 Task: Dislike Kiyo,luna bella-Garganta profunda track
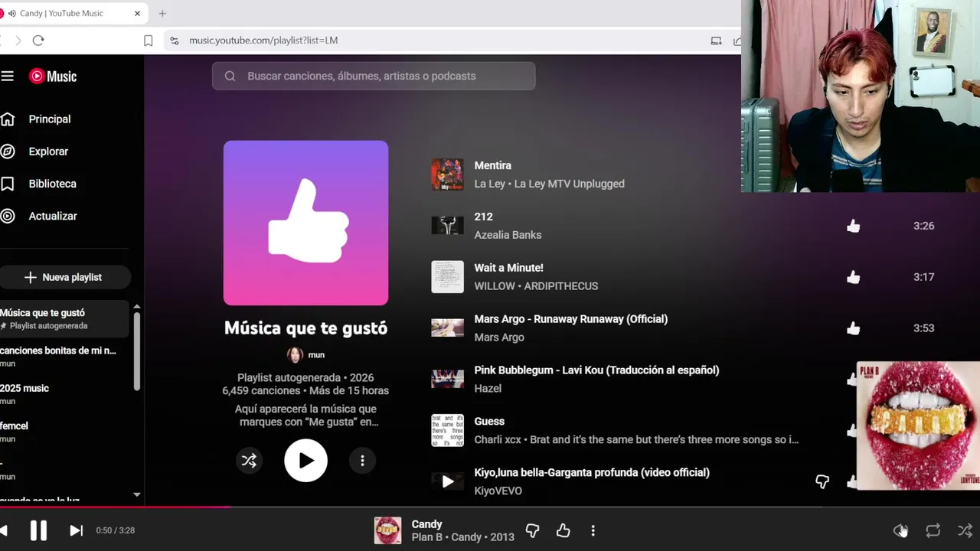tap(822, 481)
